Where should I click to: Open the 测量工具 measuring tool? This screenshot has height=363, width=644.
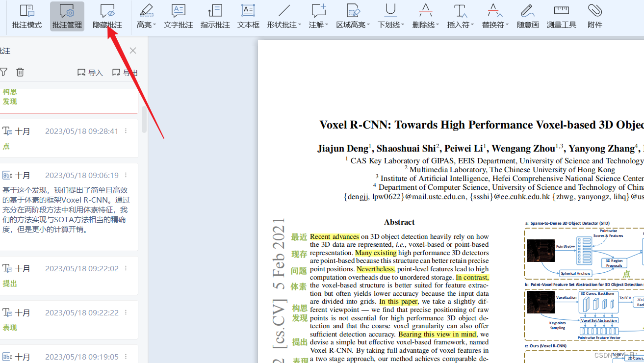[562, 16]
